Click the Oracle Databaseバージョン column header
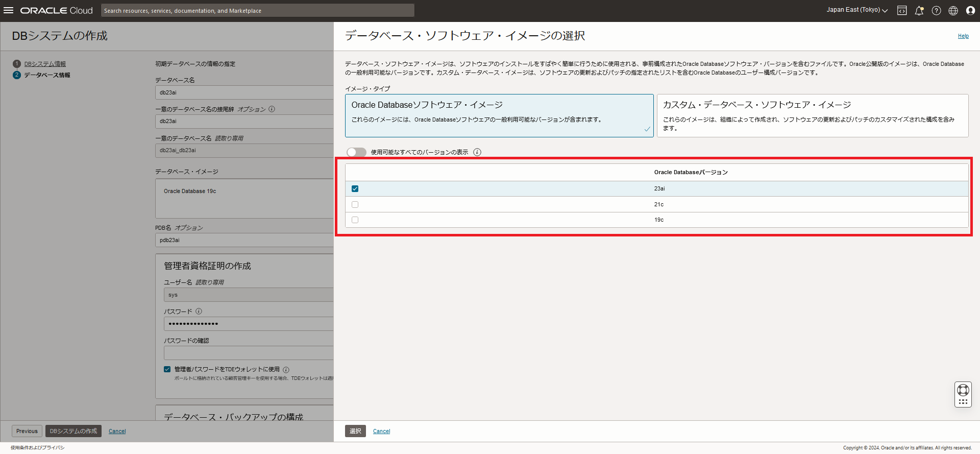 pyautogui.click(x=691, y=172)
